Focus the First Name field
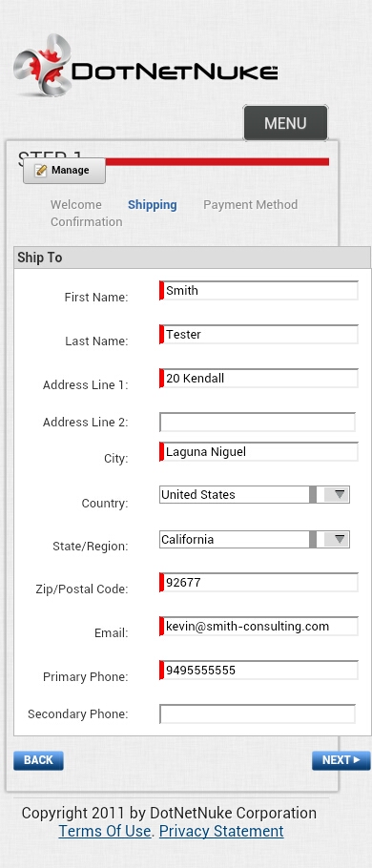The height and width of the screenshot is (868, 372). tap(259, 291)
